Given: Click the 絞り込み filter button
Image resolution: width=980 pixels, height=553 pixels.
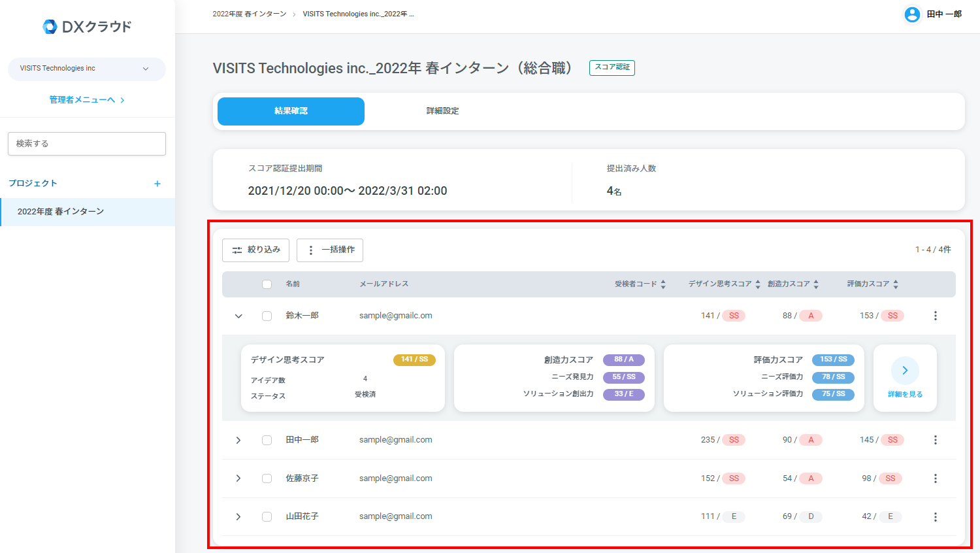Looking at the screenshot, I should click(x=255, y=250).
